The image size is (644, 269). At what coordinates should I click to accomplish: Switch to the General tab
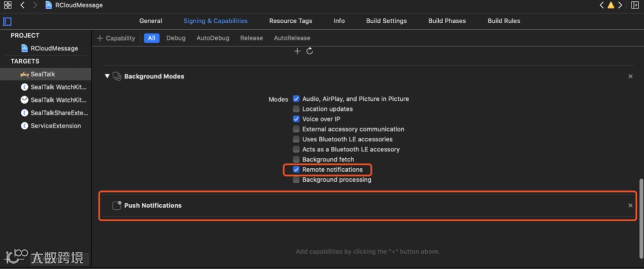pyautogui.click(x=150, y=21)
